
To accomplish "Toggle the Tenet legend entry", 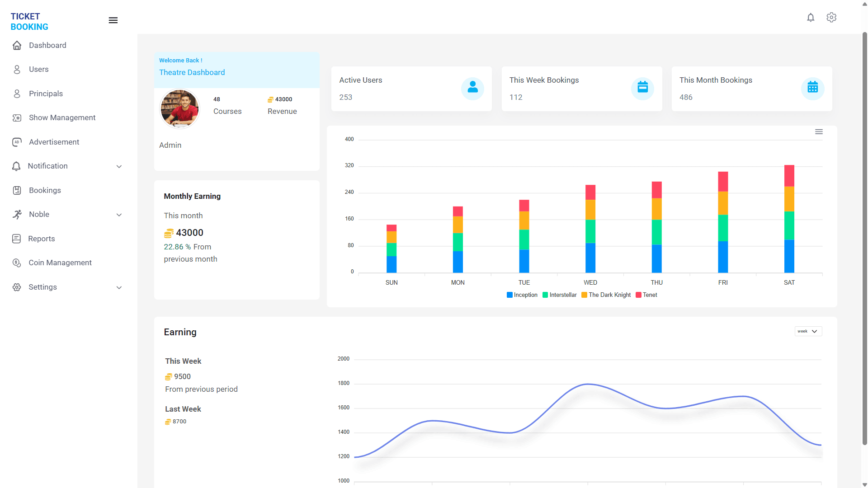I will 637,295.
